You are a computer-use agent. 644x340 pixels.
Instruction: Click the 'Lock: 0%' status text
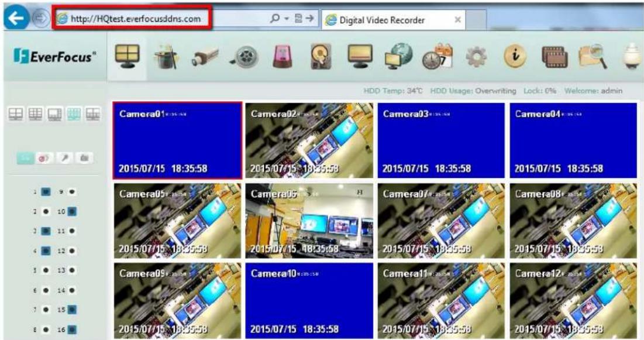(x=540, y=91)
